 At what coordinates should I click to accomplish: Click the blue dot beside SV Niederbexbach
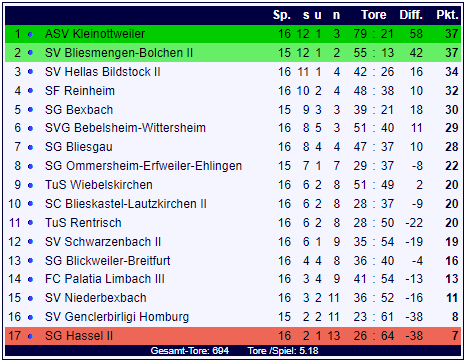[x=30, y=298]
